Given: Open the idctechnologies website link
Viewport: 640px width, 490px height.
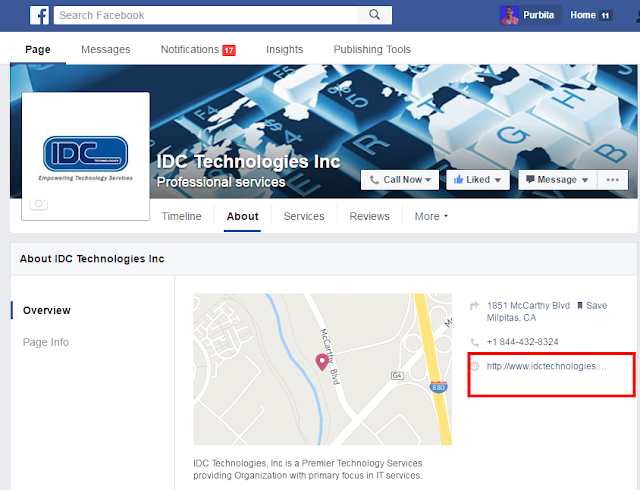Looking at the screenshot, I should coord(547,366).
